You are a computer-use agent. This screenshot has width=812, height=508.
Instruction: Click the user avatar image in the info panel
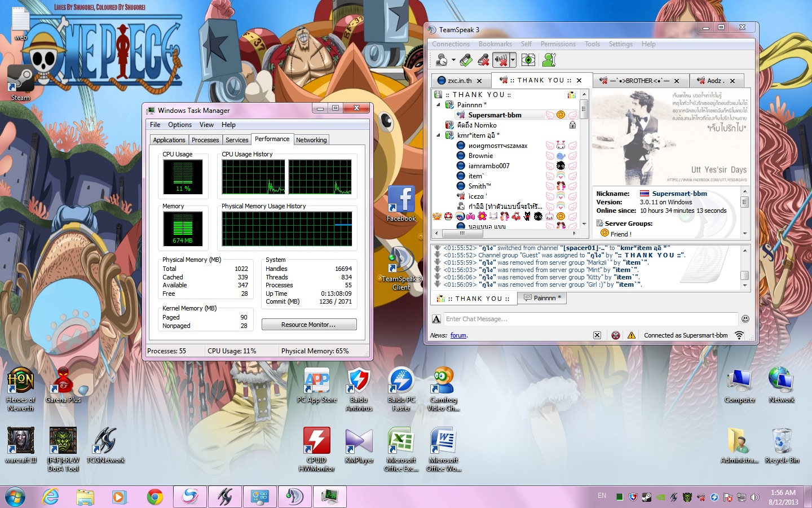[x=671, y=137]
